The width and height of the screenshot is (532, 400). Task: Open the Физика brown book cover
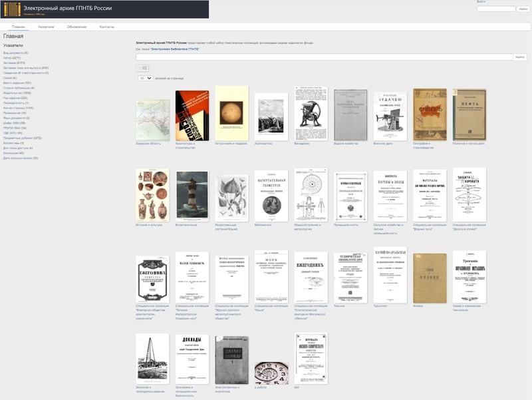point(430,278)
